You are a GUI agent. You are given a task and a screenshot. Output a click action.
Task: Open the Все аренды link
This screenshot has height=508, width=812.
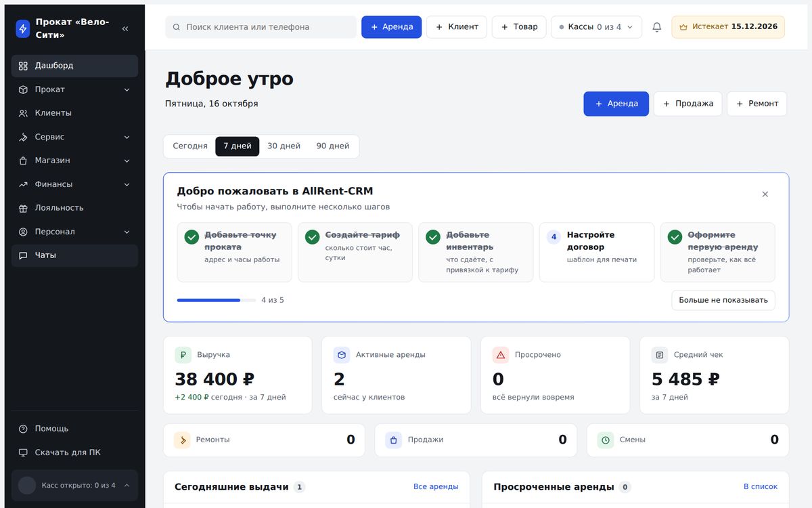coord(436,487)
